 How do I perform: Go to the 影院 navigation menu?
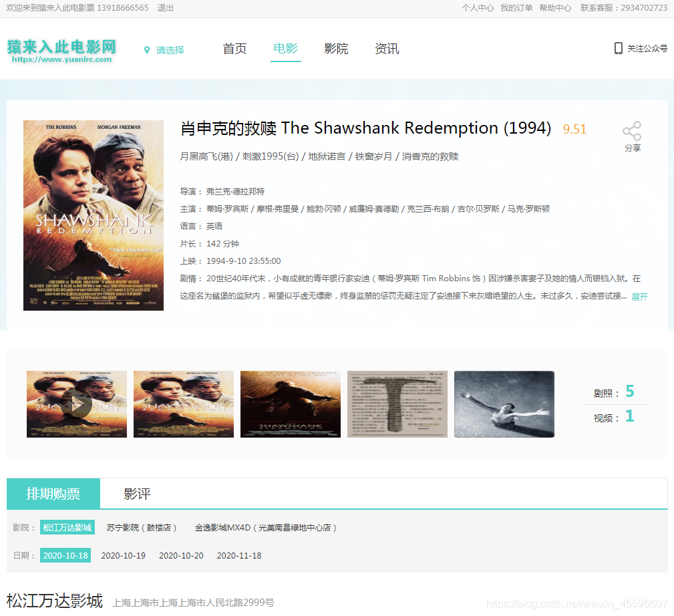(x=336, y=49)
